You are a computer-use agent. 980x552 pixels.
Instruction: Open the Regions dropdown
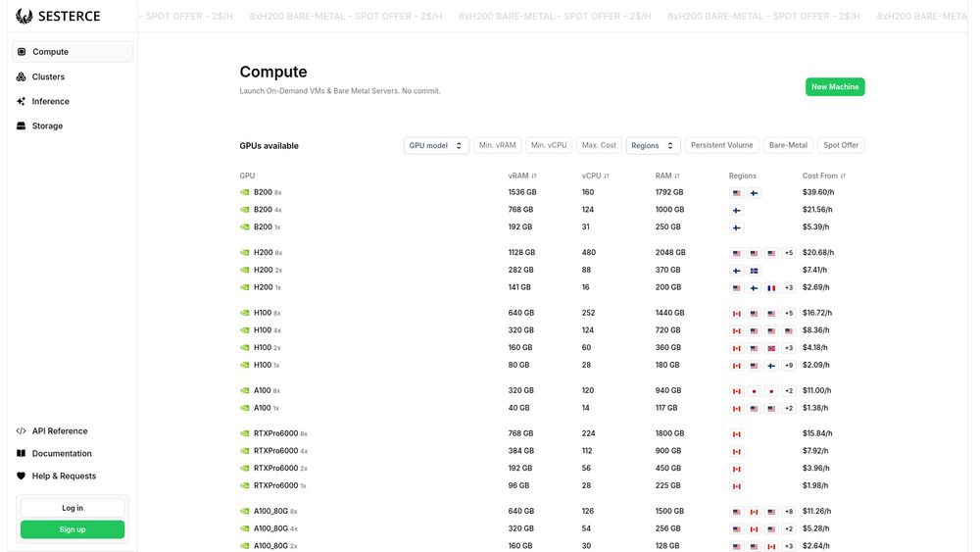point(653,146)
